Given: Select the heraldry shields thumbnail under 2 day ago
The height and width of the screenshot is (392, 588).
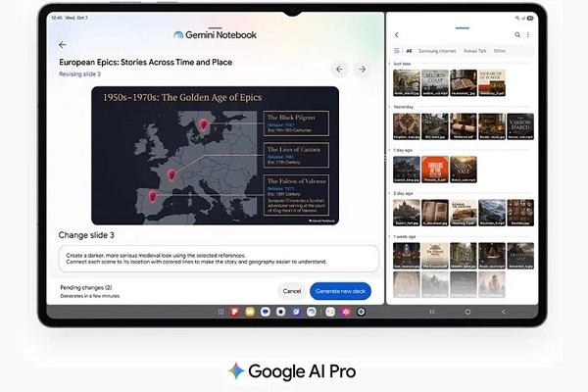Looking at the screenshot, I should click(x=520, y=213).
